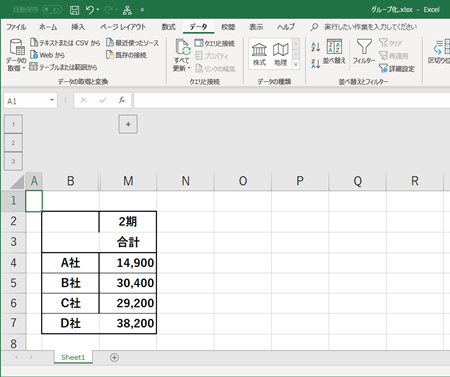Click cell with value 30,400
The height and width of the screenshot is (377, 450).
coord(128,283)
